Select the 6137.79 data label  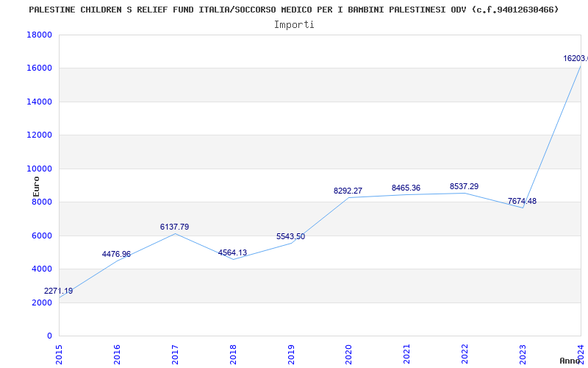tap(174, 227)
